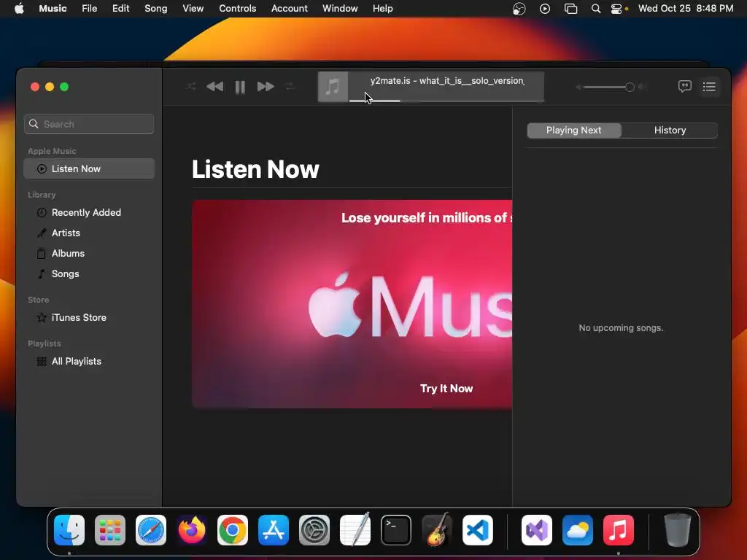
Task: Open Spotlight search in menu bar
Action: (x=595, y=9)
